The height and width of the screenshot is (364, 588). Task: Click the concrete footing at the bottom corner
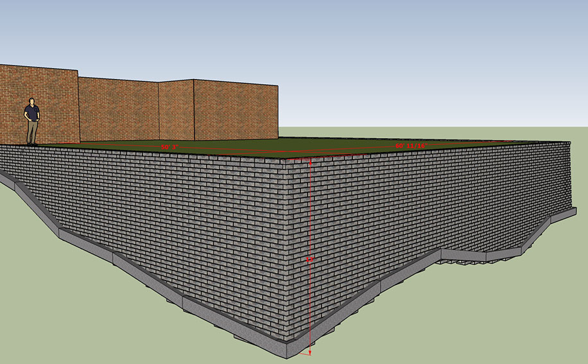[x=295, y=347]
